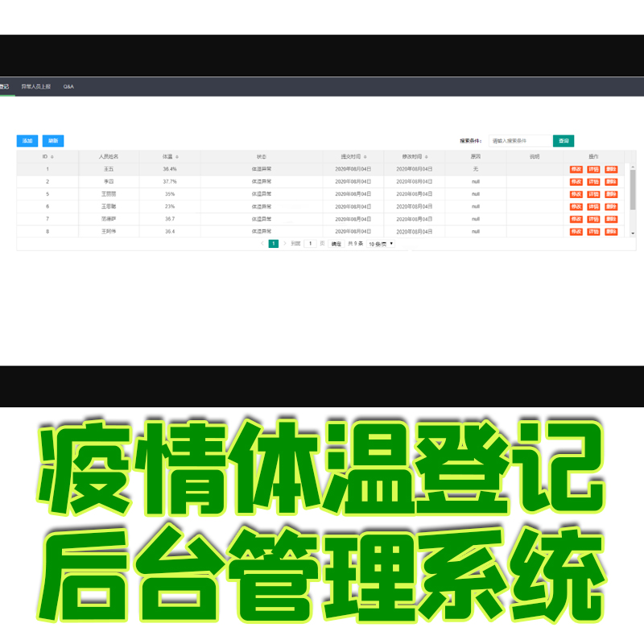Click the blue 添加 add button
The height and width of the screenshot is (644, 644).
27,140
